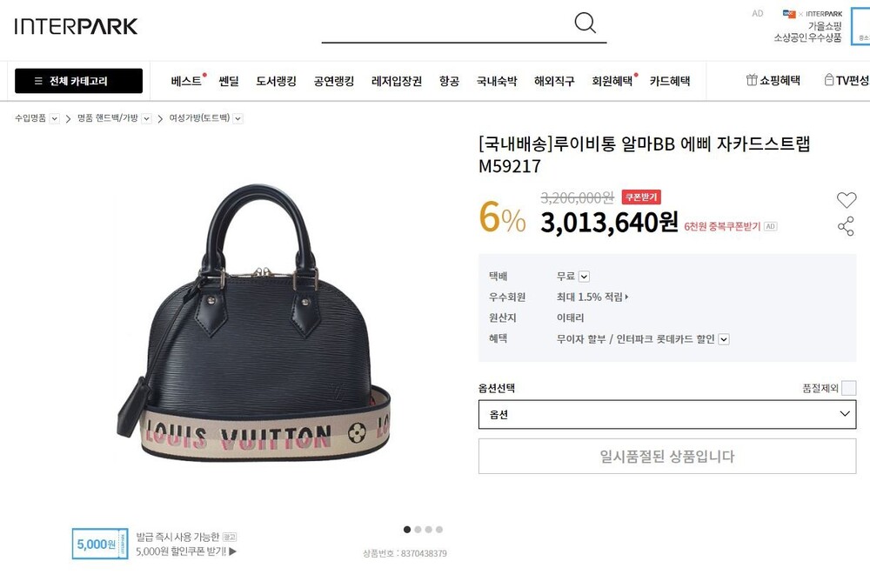Open the 해외직구 menu item
The width and height of the screenshot is (870, 588).
pos(554,81)
